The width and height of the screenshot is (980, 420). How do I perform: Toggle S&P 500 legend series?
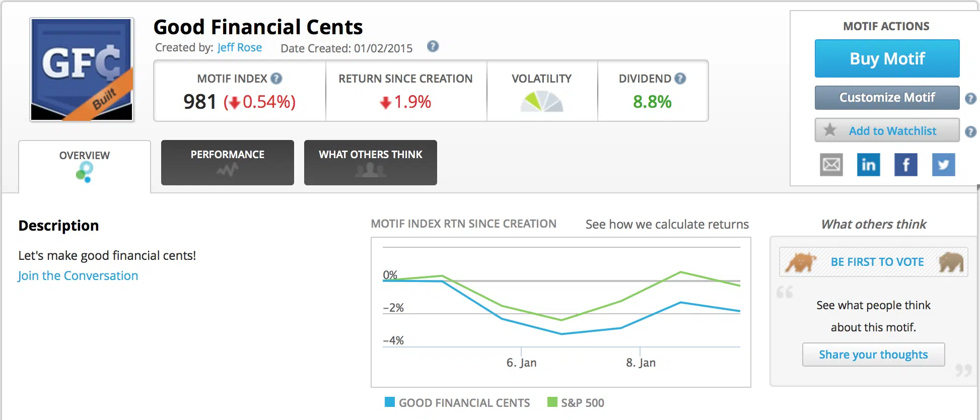(x=576, y=402)
